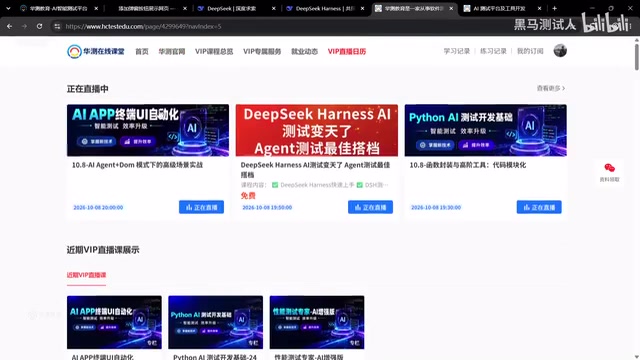Viewport: 640px width, 360px height.
Task: Open the VIP课程总览 navigation item
Action: click(x=214, y=51)
